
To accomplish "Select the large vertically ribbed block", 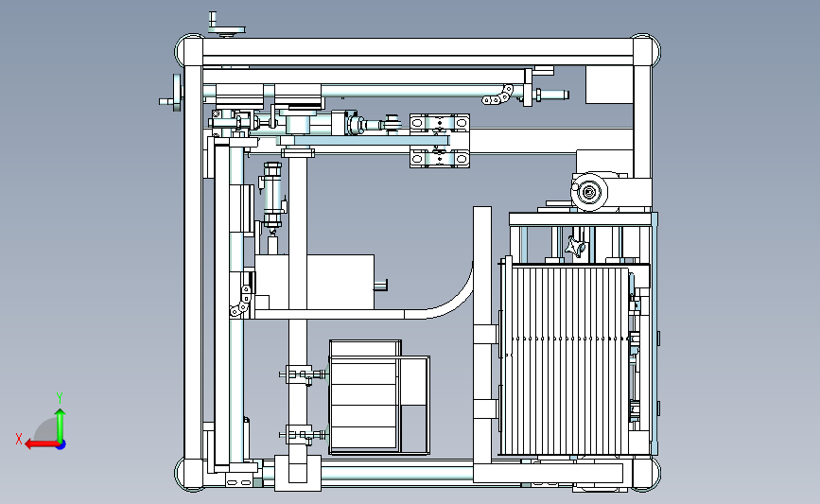I will [565, 359].
